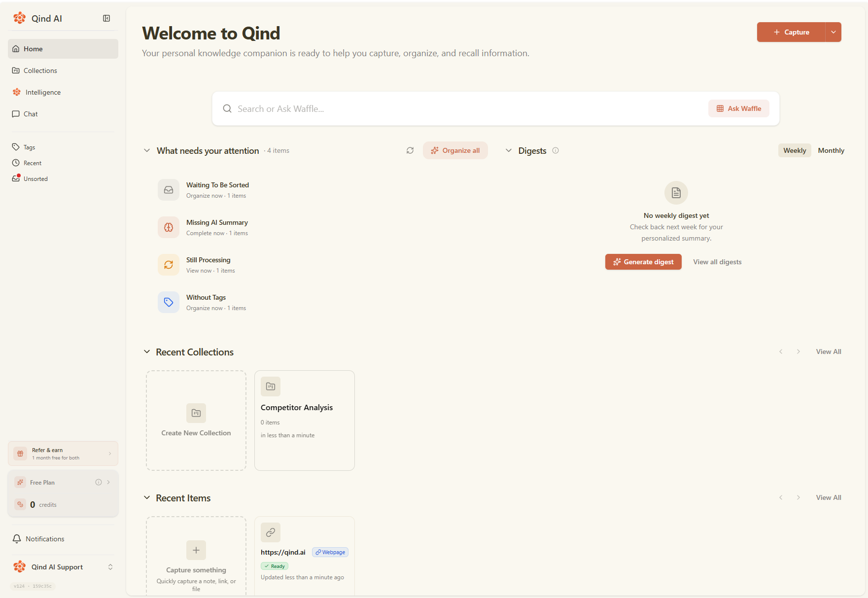
Task: Open Collections in the sidebar
Action: (x=63, y=70)
